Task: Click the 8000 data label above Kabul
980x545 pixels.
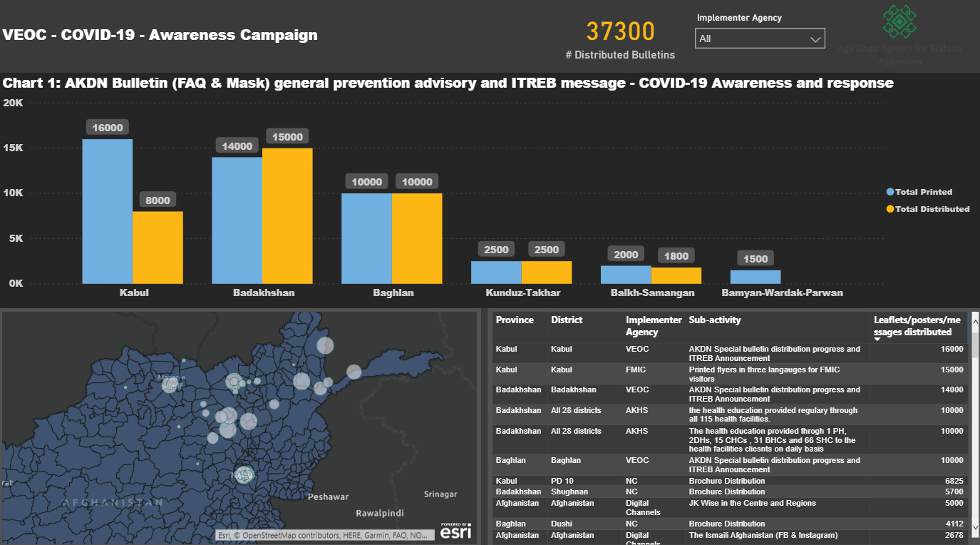Action: (x=158, y=200)
